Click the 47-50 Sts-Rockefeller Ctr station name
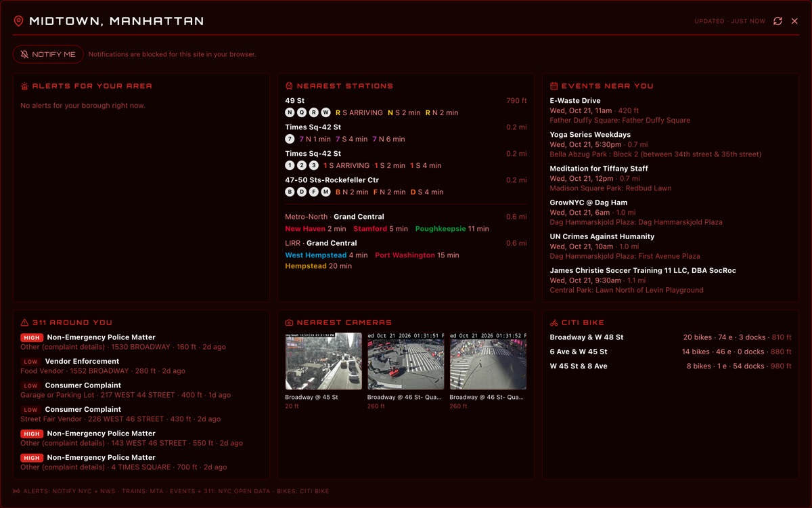 click(332, 180)
